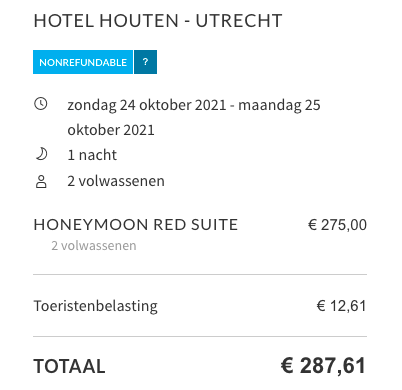
Task: Click the 'oktober 2021' second date line
Action: click(x=111, y=130)
